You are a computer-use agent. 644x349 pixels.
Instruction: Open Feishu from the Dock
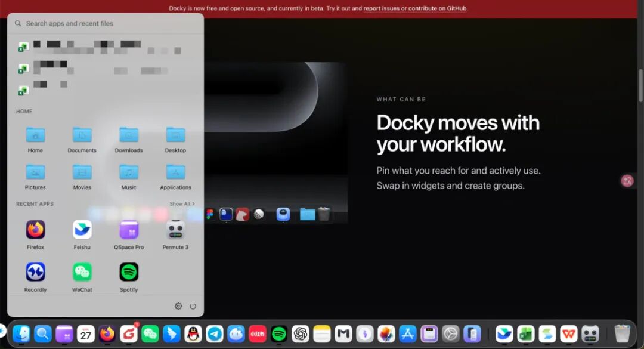pyautogui.click(x=504, y=334)
